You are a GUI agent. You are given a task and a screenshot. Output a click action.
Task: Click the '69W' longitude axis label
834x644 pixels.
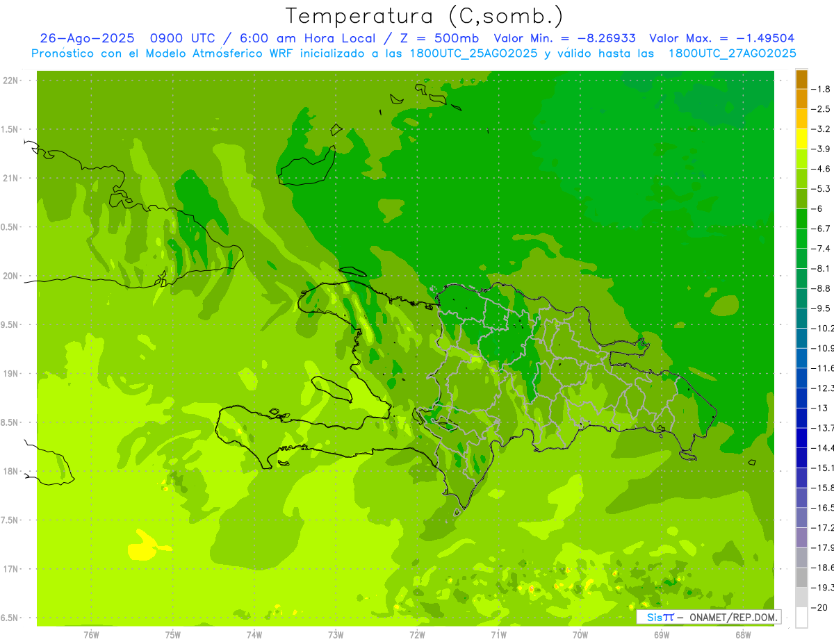click(x=662, y=634)
